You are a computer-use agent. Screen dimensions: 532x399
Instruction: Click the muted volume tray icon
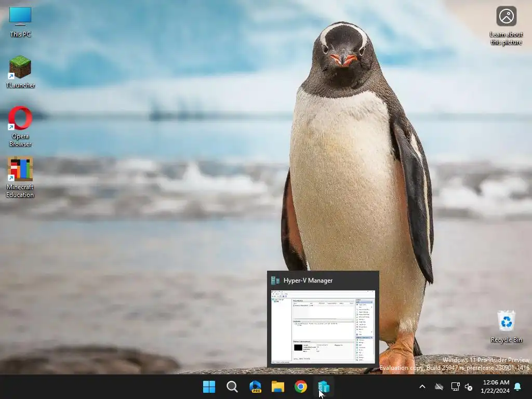click(x=469, y=387)
